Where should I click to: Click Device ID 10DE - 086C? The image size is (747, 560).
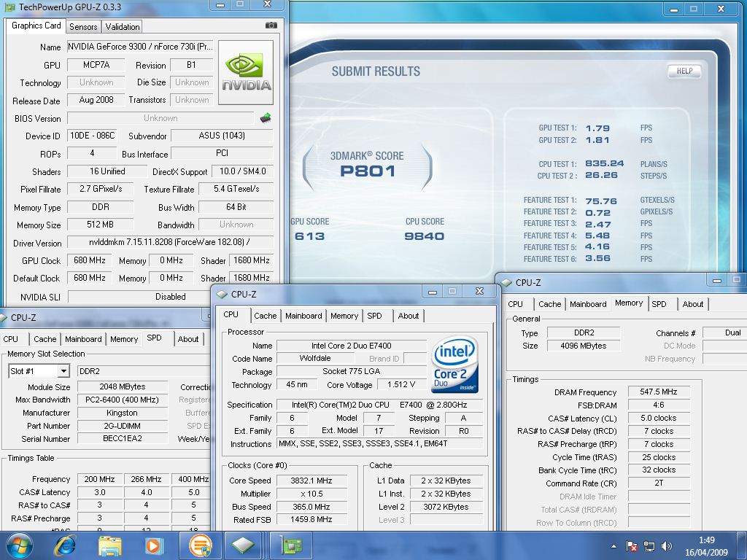[93, 136]
